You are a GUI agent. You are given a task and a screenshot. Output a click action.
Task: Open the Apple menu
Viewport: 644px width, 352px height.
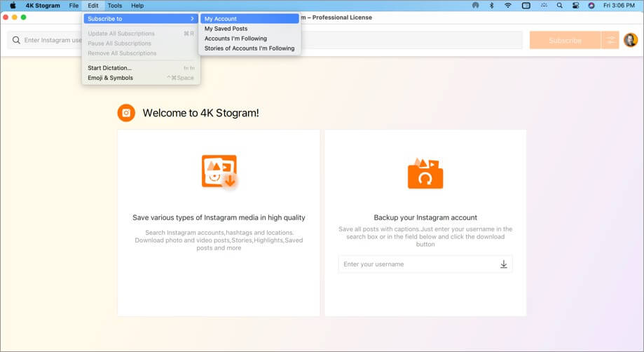point(13,6)
